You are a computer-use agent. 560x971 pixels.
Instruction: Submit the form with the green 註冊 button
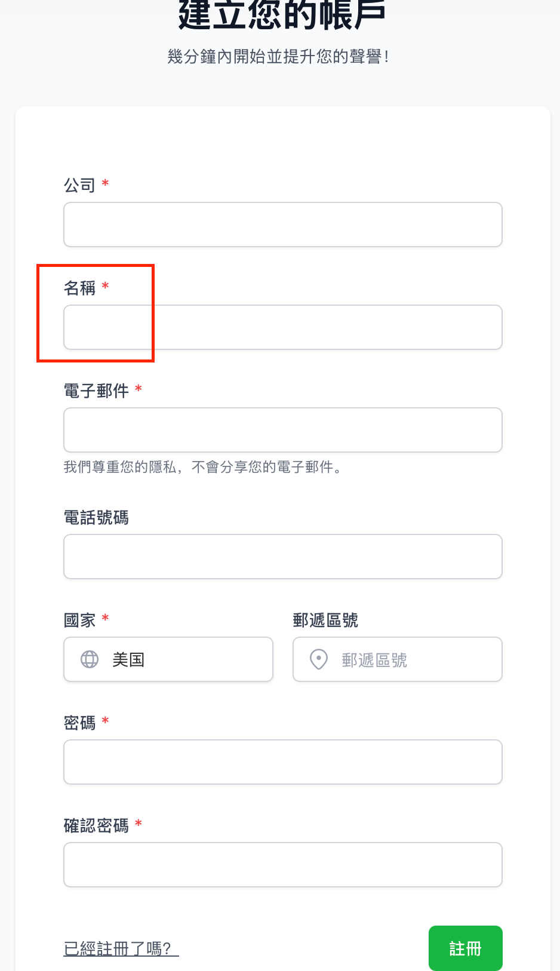(466, 948)
